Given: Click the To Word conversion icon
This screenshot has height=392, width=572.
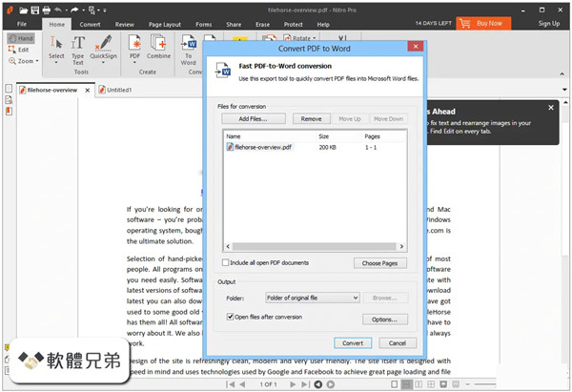Looking at the screenshot, I should coord(188,51).
